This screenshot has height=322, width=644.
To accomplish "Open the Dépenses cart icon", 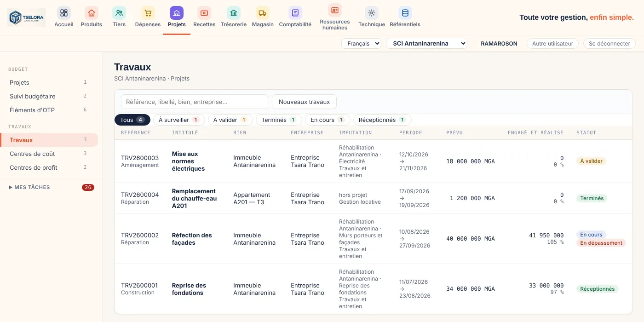I will tap(148, 13).
